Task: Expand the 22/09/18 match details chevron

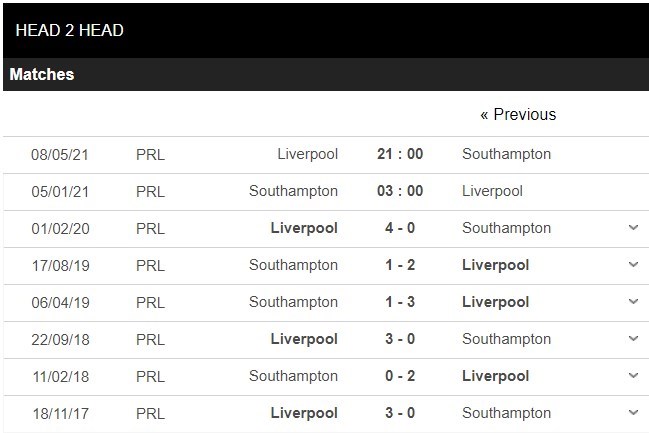Action: pos(633,339)
